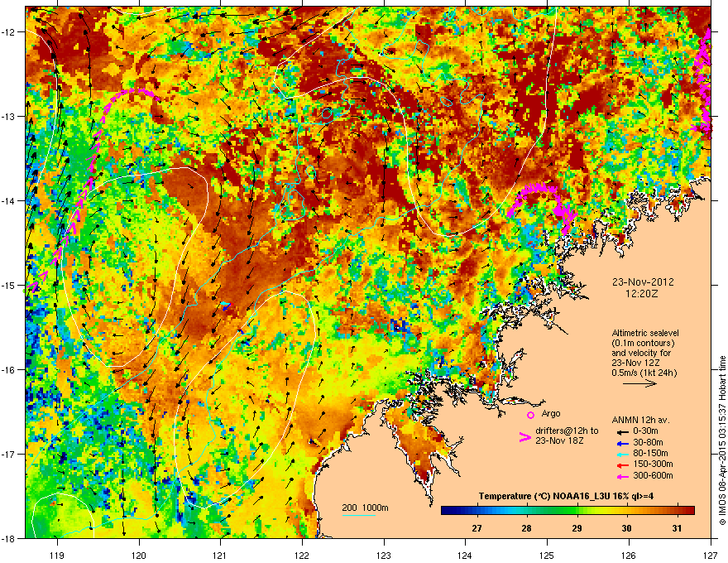Screen dimensions: 728x563
Task: Select the cyan 80-150m arrow legend symbol
Action: click(x=623, y=454)
